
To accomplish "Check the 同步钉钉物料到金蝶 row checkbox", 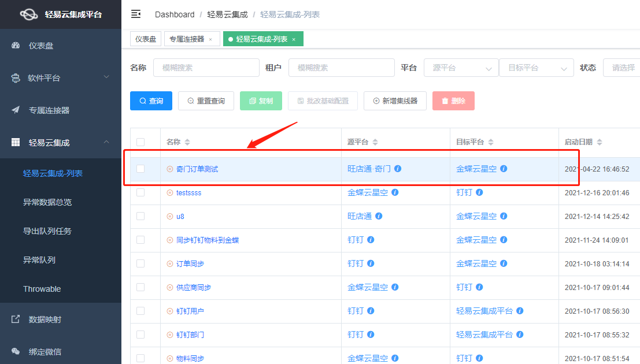I will pos(140,240).
